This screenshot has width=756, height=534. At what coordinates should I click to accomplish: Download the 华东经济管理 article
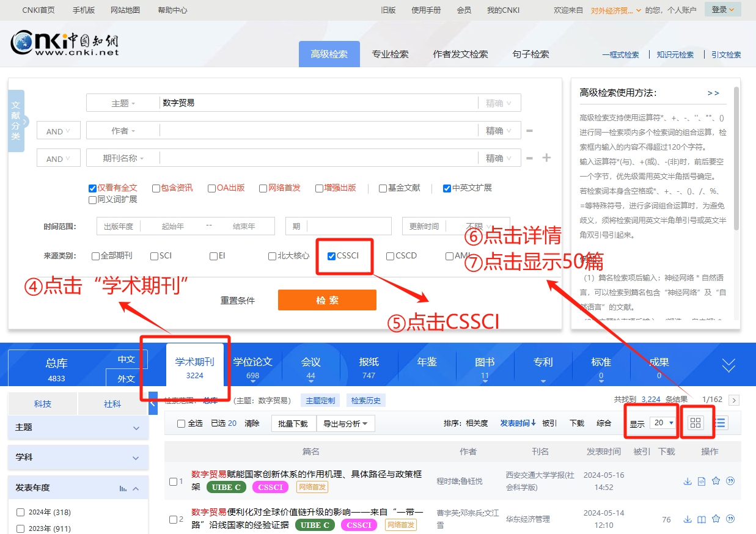coord(688,519)
